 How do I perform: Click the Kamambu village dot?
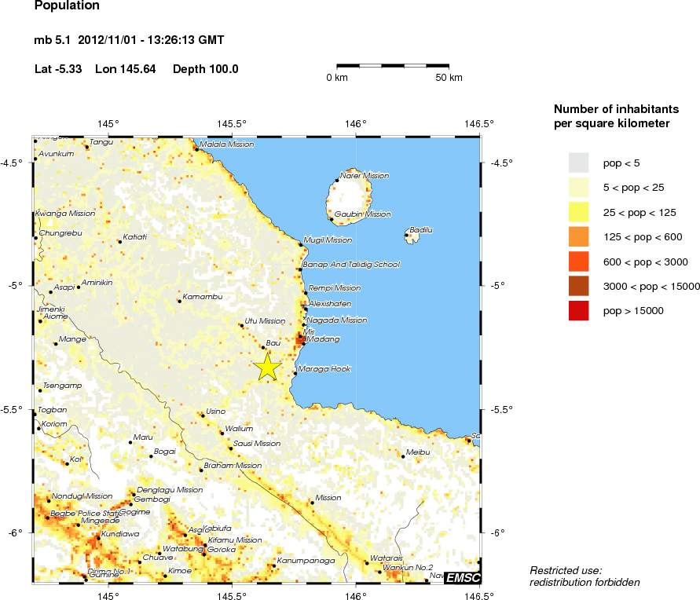click(x=179, y=301)
